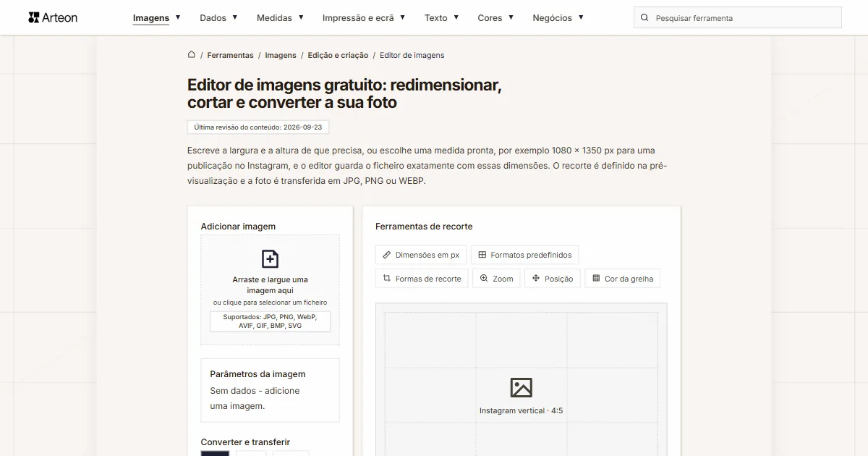
Task: Click 'Arraste e largue uma imagem aqui'
Action: pos(270,285)
